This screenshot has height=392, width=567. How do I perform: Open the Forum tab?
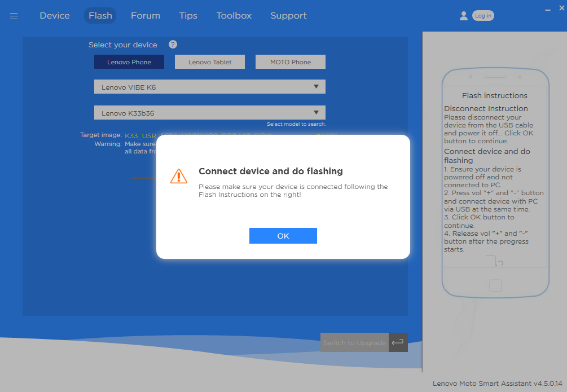click(x=146, y=16)
